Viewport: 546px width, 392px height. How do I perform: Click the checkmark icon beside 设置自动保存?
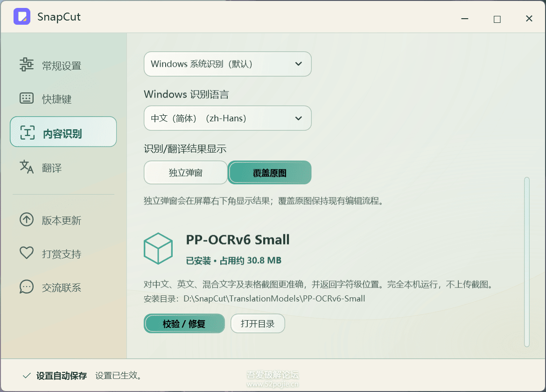point(27,376)
